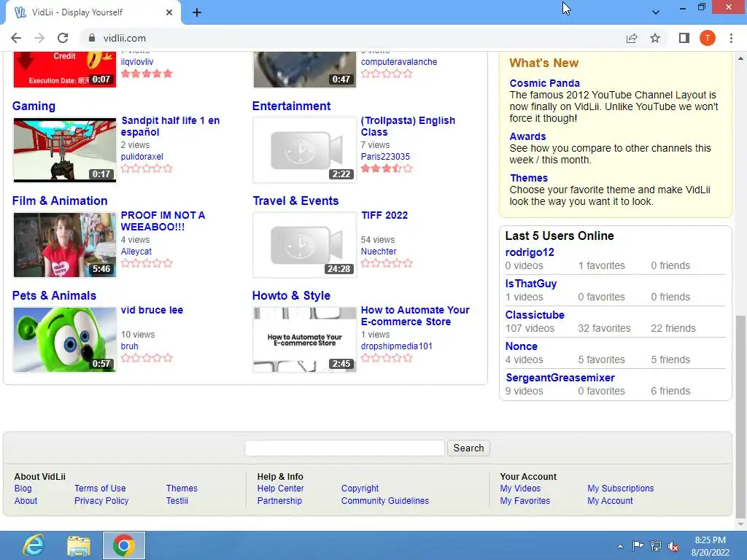747x560 pixels.
Task: Open the Pets & Animals category
Action: point(54,295)
